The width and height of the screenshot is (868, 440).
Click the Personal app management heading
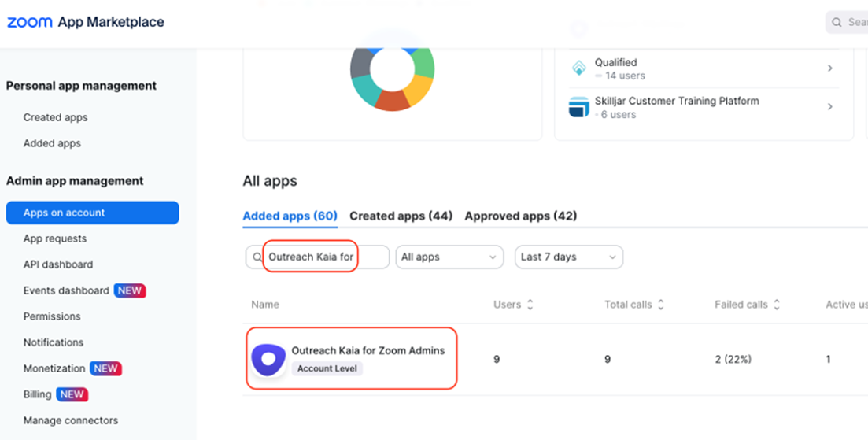coord(81,86)
